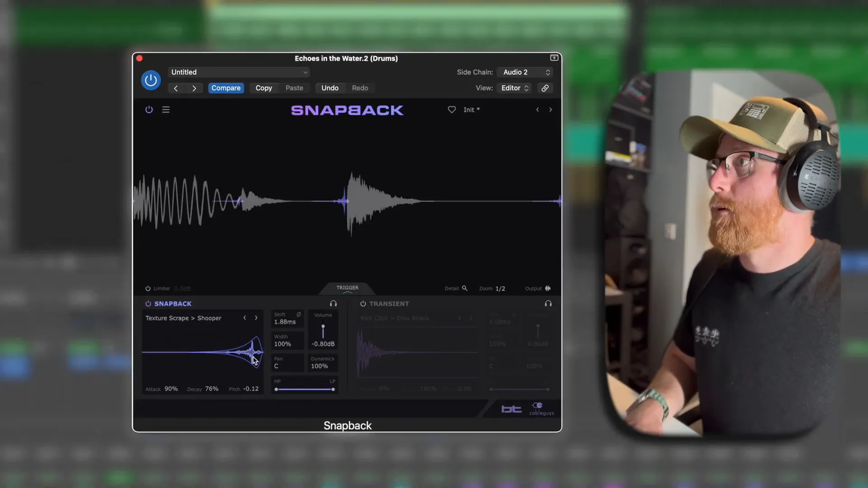
Task: Click the Width 100% value field
Action: 287,341
